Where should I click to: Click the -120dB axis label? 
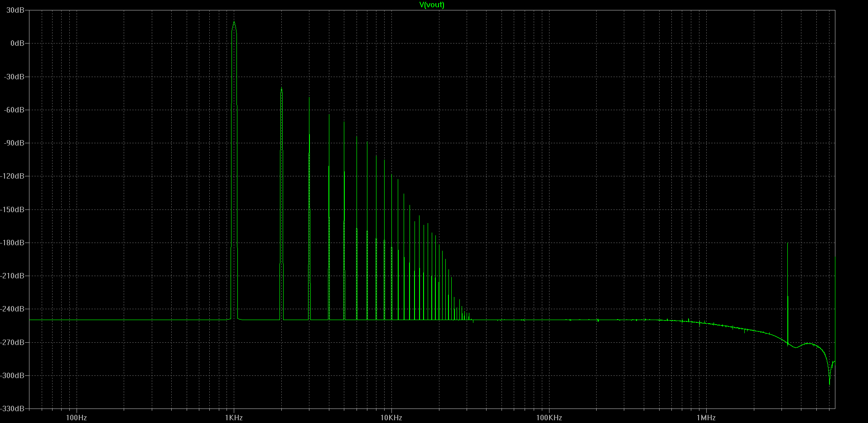(13, 176)
